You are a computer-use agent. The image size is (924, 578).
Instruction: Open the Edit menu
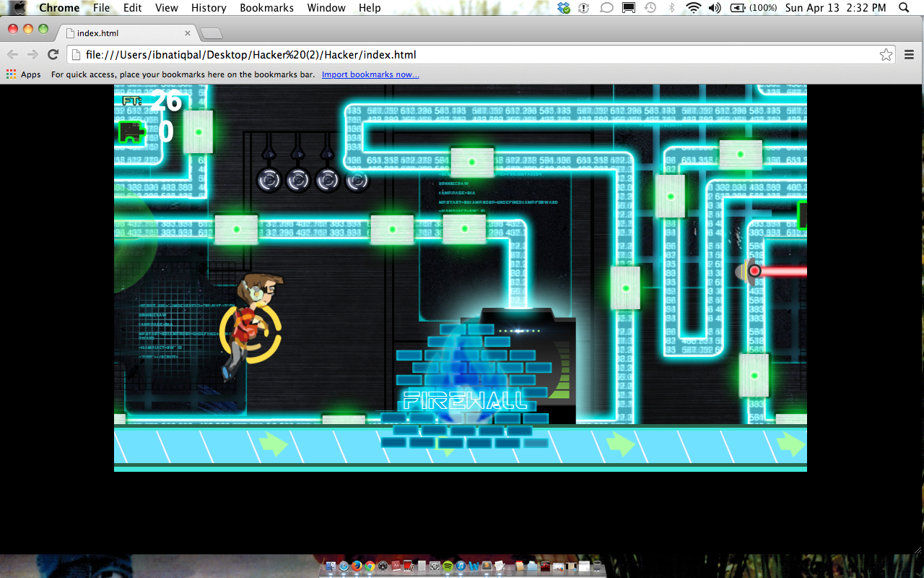tap(132, 8)
